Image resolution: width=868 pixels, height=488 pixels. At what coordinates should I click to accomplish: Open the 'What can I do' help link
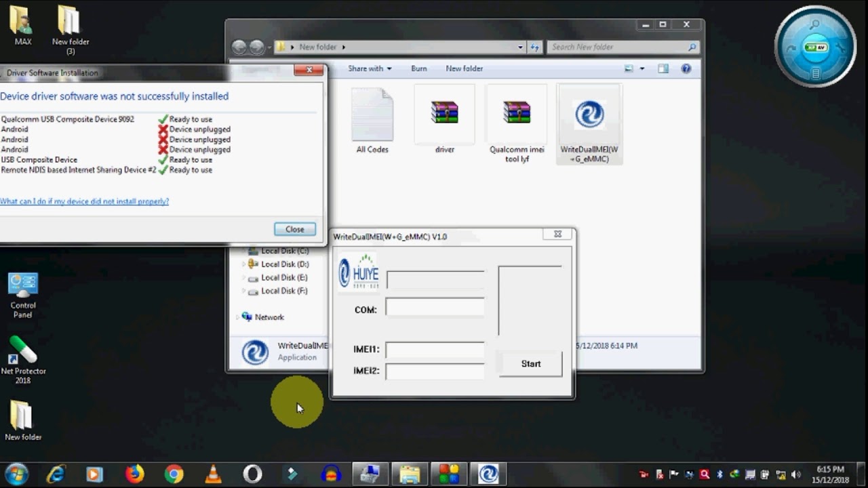pos(85,201)
